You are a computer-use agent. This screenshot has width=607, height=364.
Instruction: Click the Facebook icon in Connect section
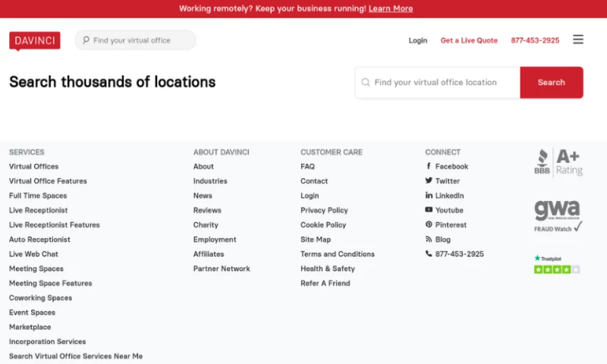tap(429, 166)
